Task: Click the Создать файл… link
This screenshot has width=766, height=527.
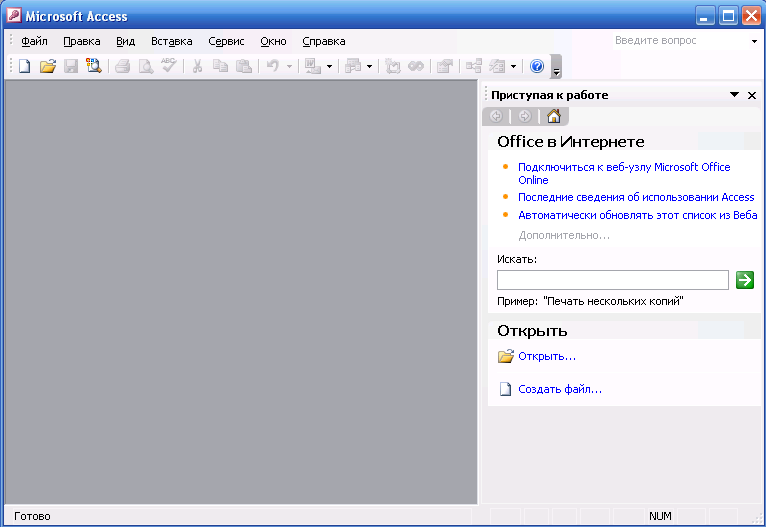Action: point(560,389)
